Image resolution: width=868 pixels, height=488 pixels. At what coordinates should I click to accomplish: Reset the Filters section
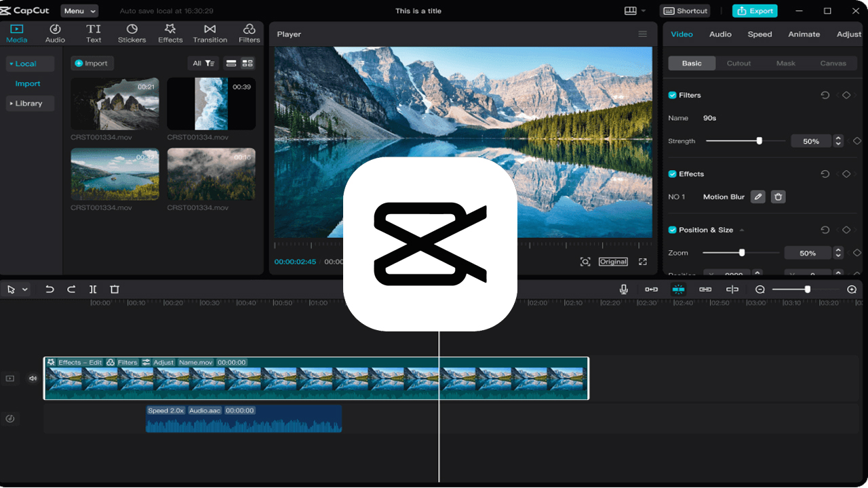(x=825, y=96)
